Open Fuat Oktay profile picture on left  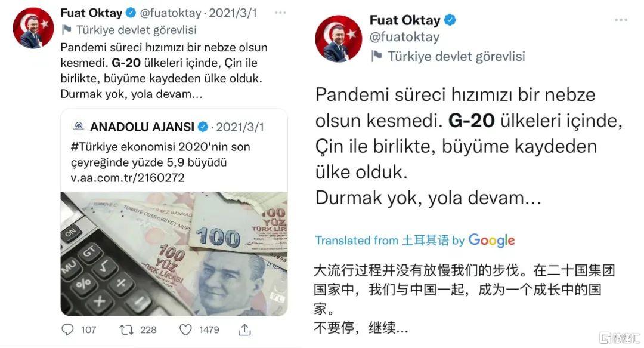pos(33,28)
